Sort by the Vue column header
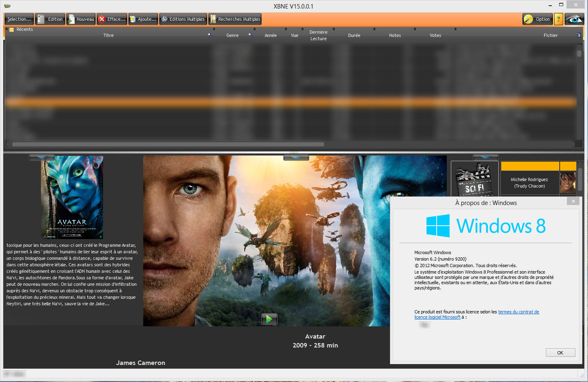Image resolution: width=588 pixels, height=382 pixels. point(295,35)
